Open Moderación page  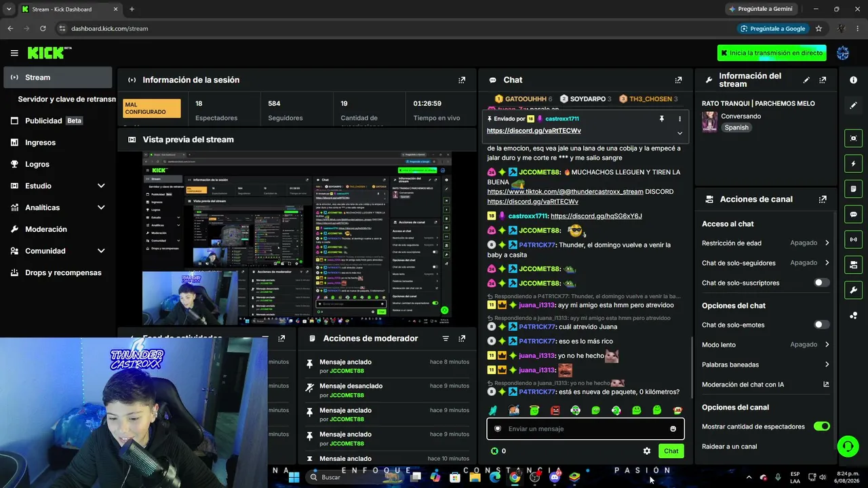58,229
